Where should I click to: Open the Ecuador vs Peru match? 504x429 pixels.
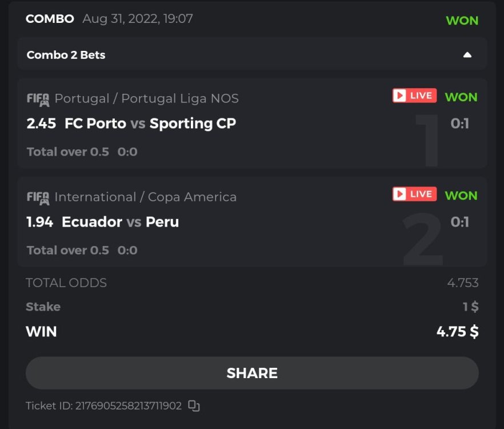pos(120,222)
